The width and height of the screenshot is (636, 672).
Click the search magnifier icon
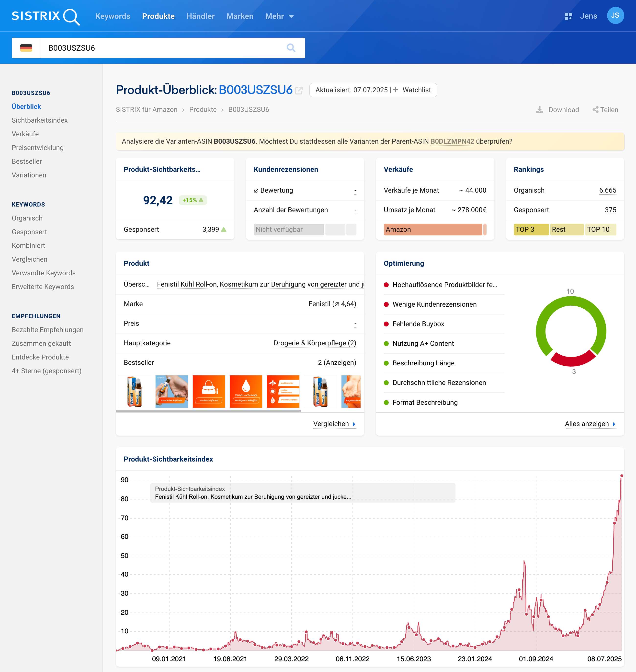[x=291, y=48]
